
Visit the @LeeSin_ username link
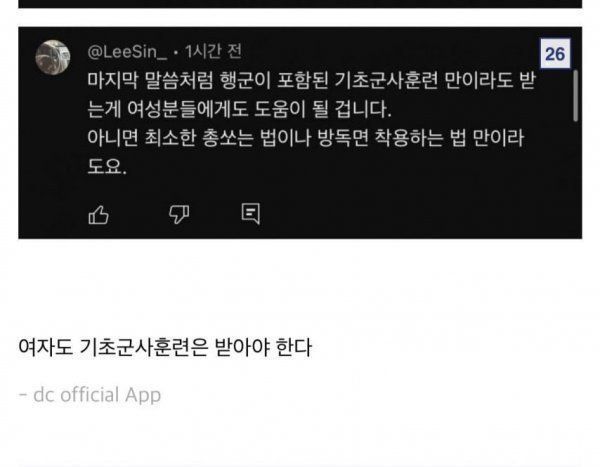coord(127,52)
